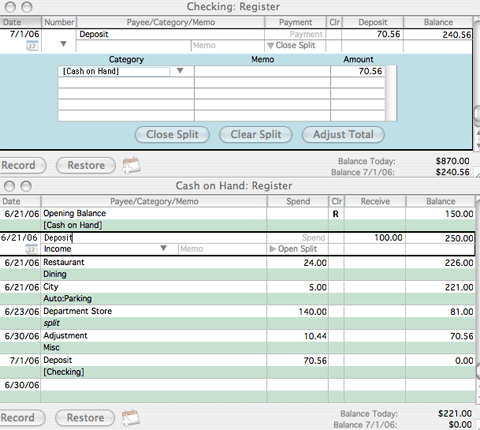Select the 7/1/06 Deposit row in Cash on Hand
480x430 pixels.
pyautogui.click(x=237, y=366)
